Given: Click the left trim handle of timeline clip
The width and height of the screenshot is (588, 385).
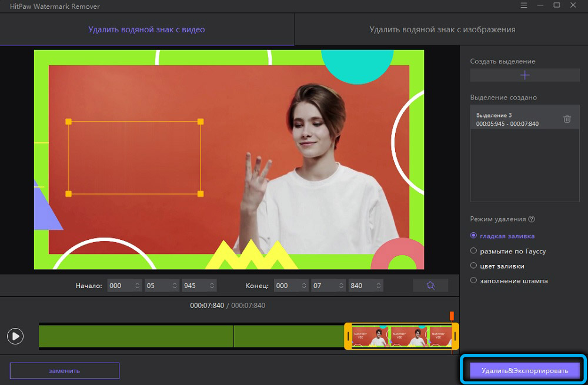Looking at the screenshot, I should pos(348,337).
